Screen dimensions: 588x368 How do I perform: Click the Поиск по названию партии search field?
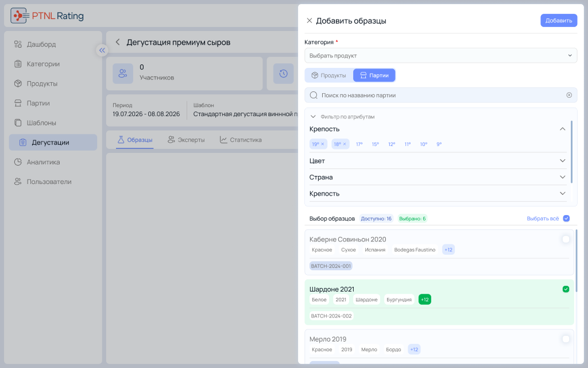pyautogui.click(x=440, y=95)
